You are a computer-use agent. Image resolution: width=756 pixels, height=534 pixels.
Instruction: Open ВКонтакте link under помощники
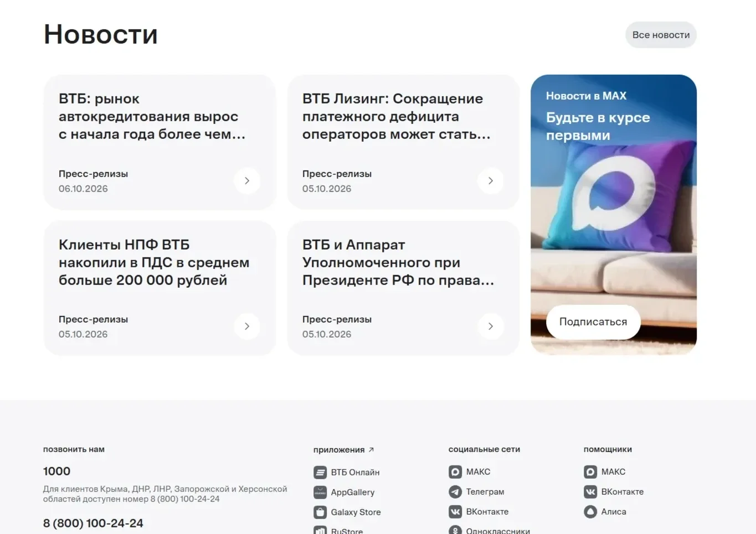[x=623, y=491]
